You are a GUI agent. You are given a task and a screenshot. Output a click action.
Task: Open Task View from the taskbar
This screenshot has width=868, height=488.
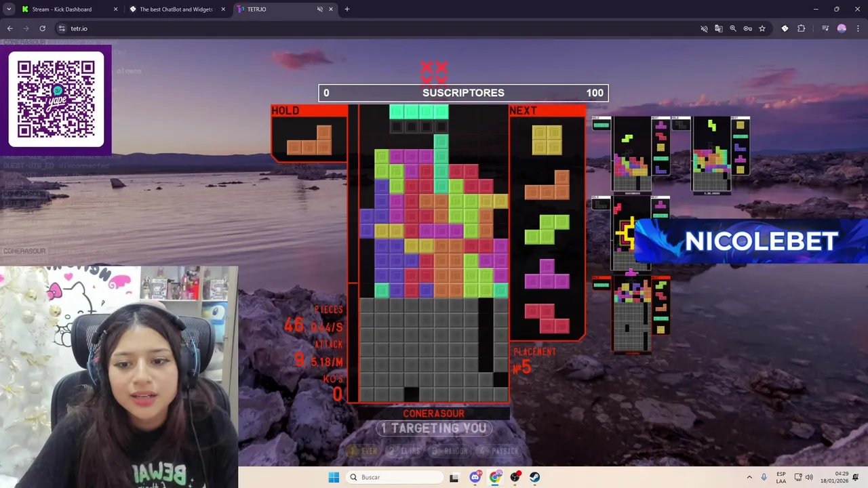coord(454,477)
